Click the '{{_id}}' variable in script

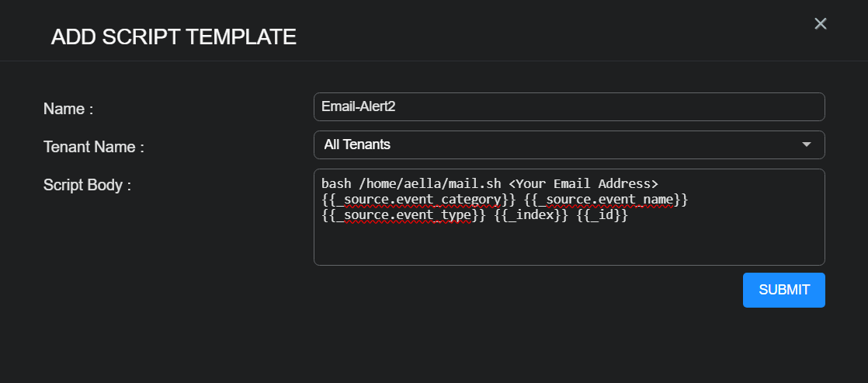(601, 217)
